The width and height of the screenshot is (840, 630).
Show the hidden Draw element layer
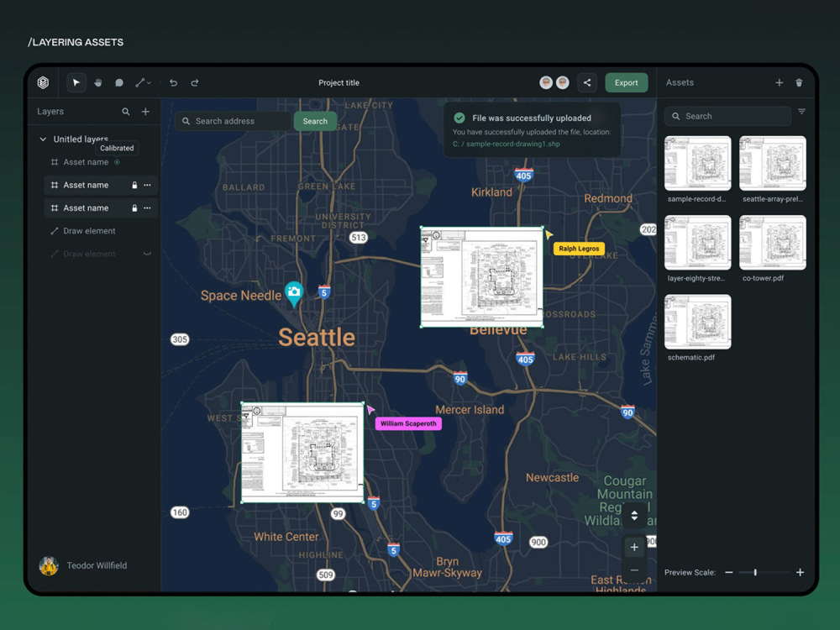(147, 254)
